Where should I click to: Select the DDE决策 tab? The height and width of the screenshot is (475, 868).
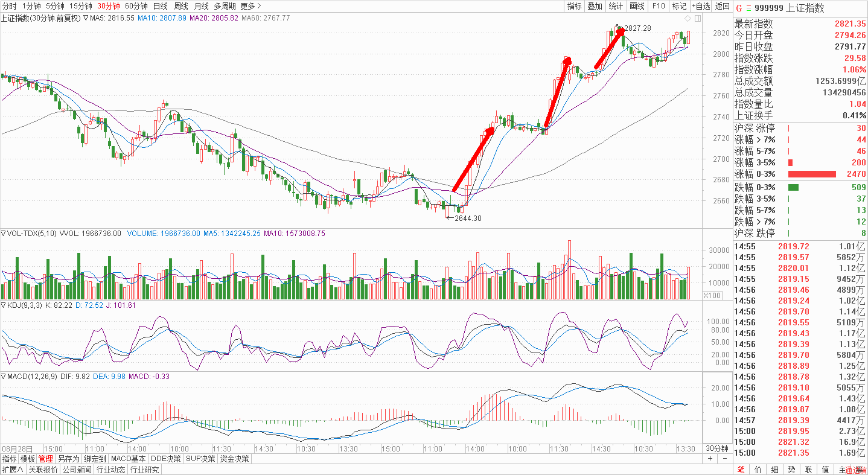tap(166, 459)
